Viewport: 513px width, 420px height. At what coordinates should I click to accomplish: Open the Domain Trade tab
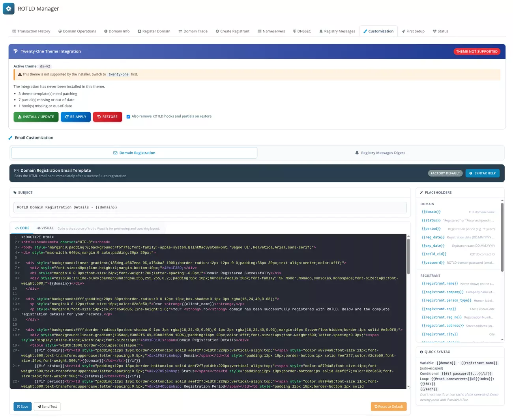pyautogui.click(x=193, y=31)
